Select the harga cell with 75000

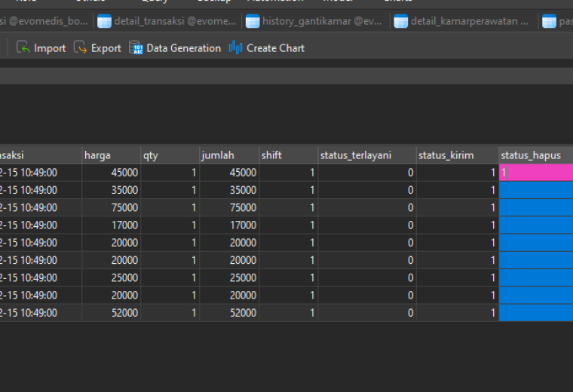pyautogui.click(x=111, y=207)
